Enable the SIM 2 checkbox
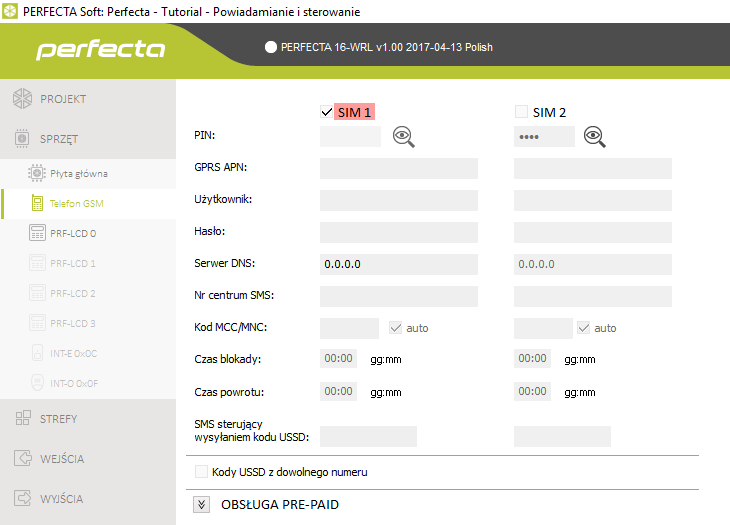The width and height of the screenshot is (730, 525). coord(521,112)
